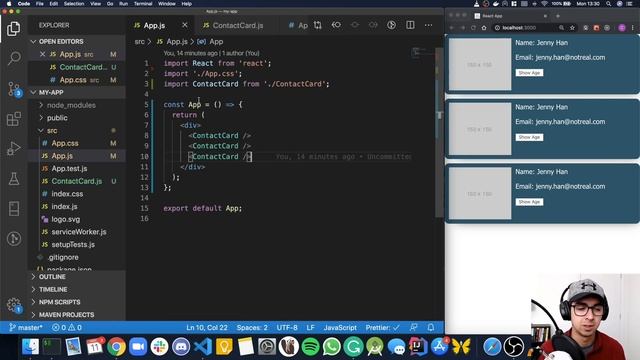Open the Run and Debug view
640x360 pixels.
(x=14, y=149)
